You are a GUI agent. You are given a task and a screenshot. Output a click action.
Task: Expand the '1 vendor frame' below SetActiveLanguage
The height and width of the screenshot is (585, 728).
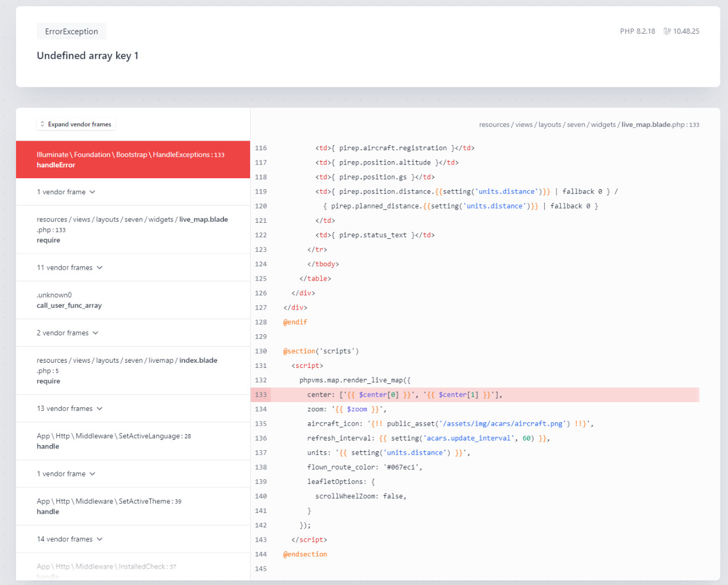[x=66, y=474]
